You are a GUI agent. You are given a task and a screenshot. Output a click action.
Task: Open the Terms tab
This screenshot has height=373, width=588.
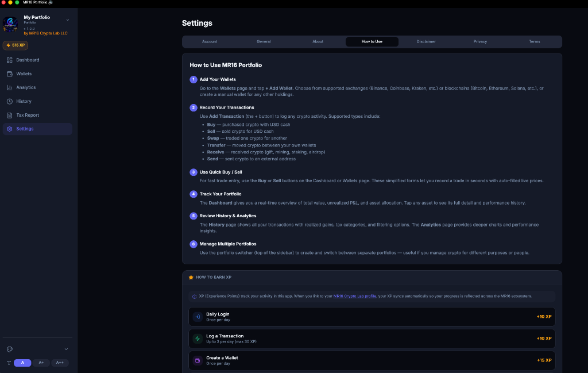tap(535, 41)
